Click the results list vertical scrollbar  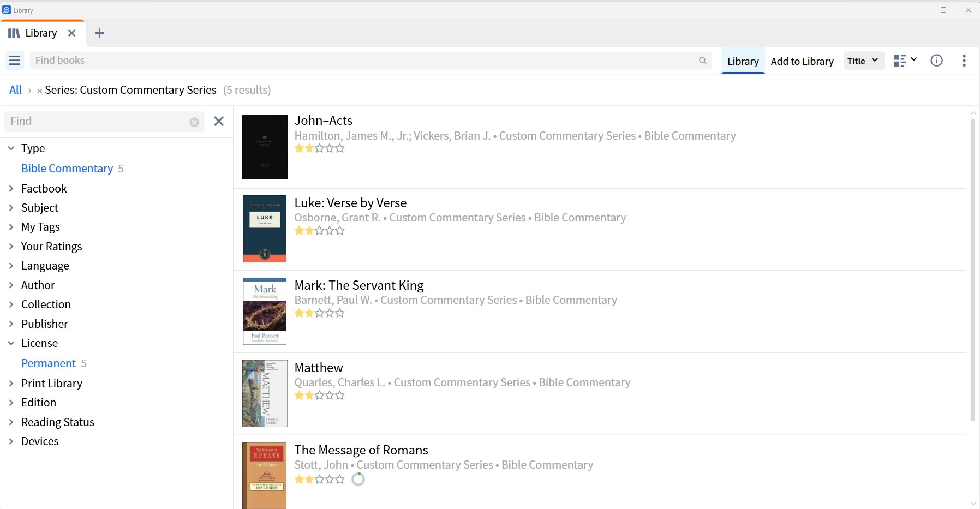click(x=973, y=270)
